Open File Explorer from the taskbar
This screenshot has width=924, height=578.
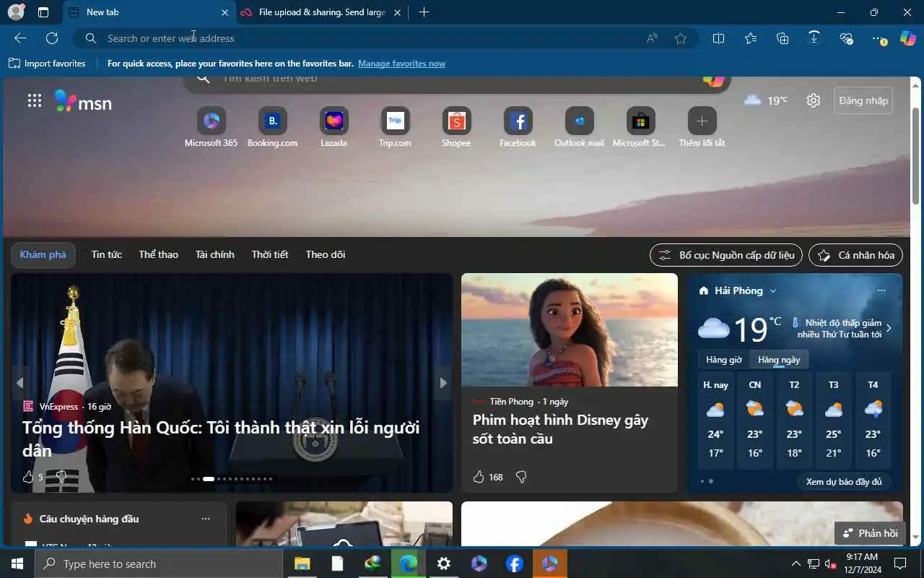[302, 564]
